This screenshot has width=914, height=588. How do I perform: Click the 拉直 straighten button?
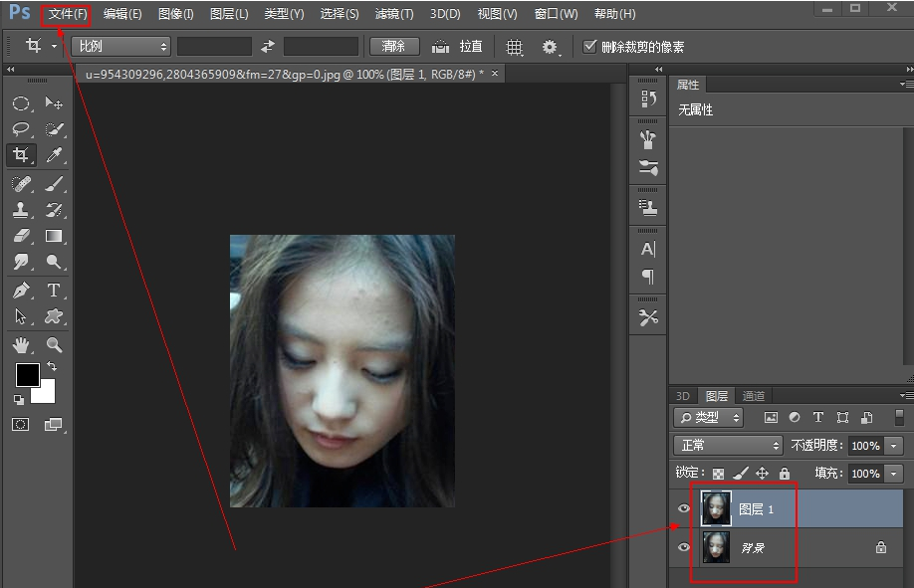point(458,46)
